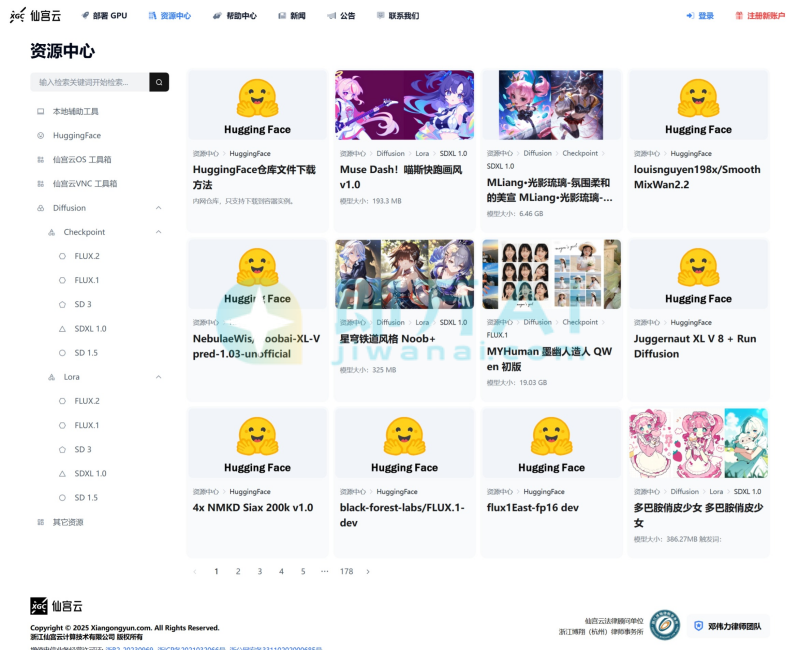Type in the resource search field

88,82
